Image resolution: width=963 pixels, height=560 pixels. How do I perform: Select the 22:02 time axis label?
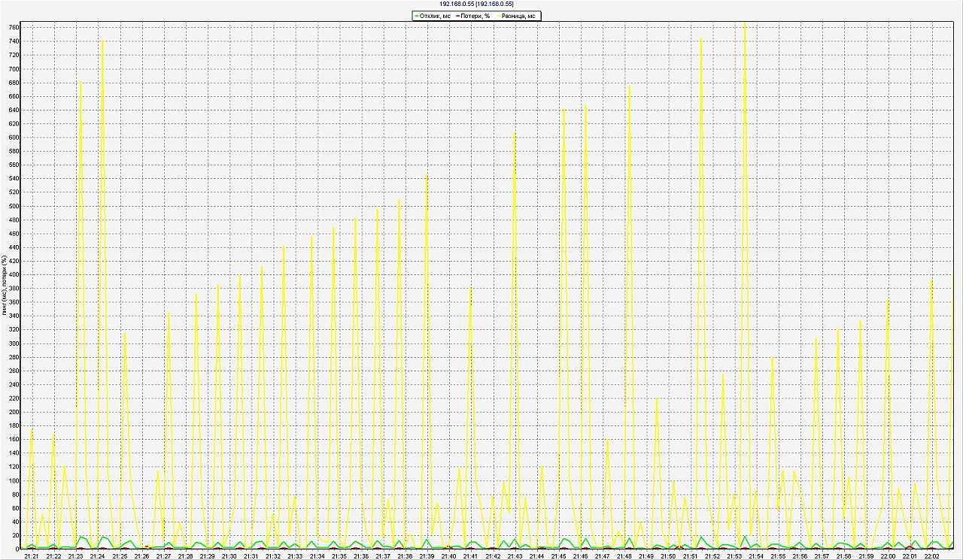(931, 556)
